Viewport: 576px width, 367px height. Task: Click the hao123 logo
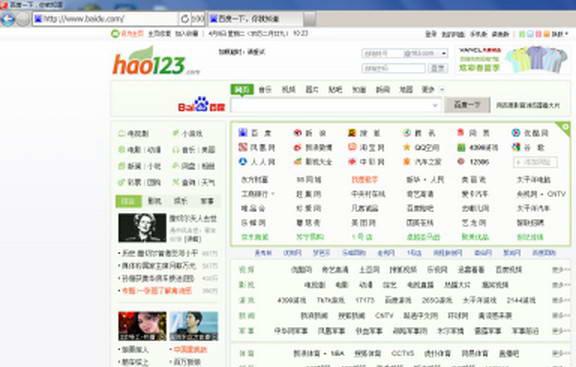point(155,61)
